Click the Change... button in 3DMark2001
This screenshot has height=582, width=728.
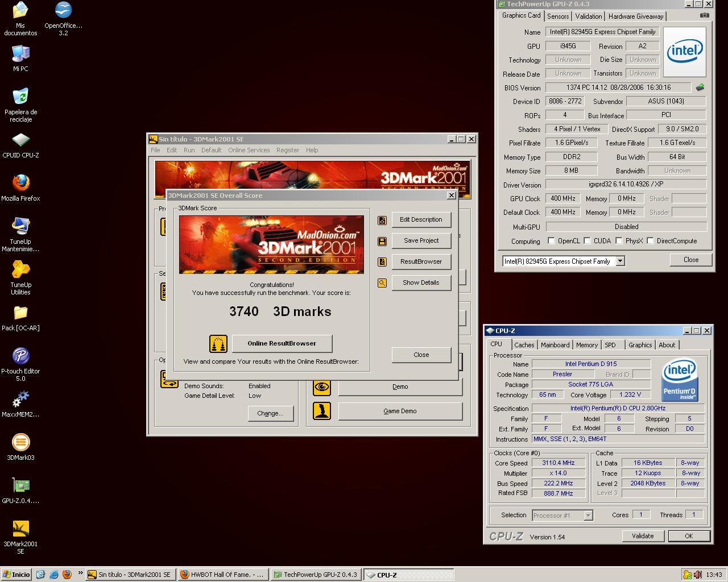[270, 414]
